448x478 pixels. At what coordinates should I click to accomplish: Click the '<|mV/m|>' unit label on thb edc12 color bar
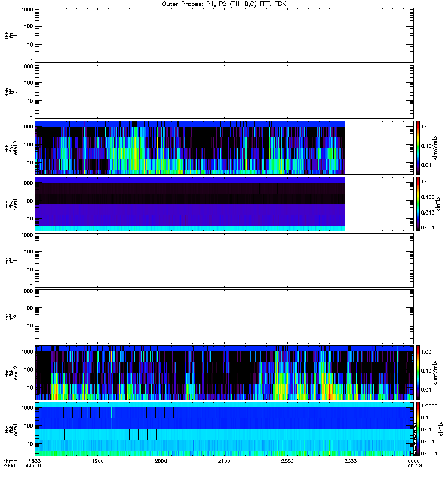point(435,148)
